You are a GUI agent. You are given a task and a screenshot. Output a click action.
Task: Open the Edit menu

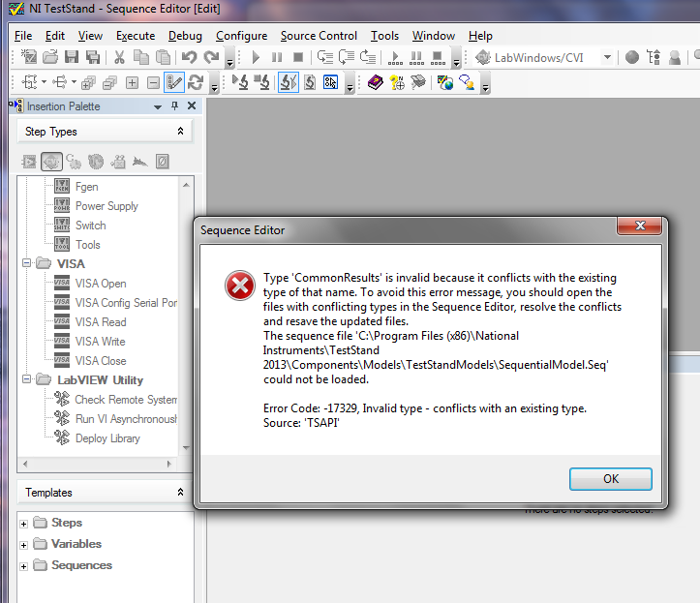(x=55, y=36)
